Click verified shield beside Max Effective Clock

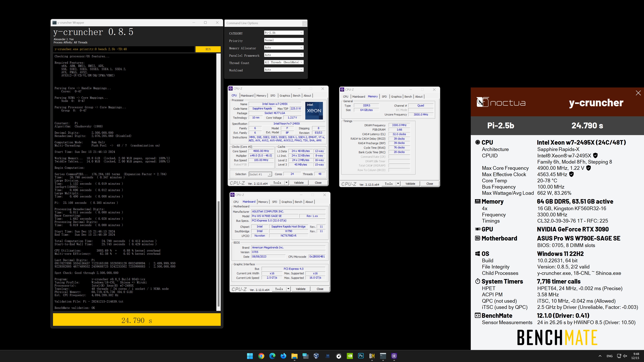[571, 174]
